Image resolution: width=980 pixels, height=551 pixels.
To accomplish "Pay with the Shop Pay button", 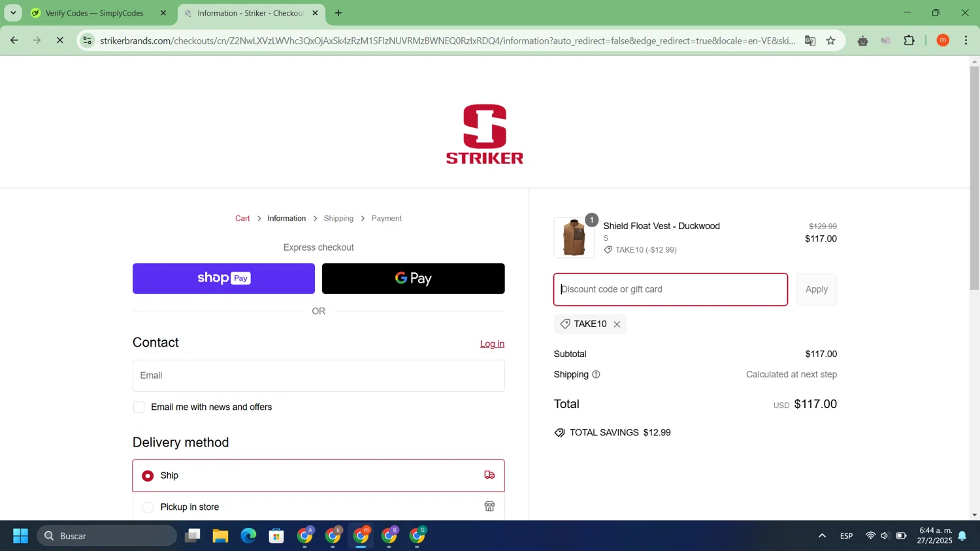I will click(x=223, y=278).
